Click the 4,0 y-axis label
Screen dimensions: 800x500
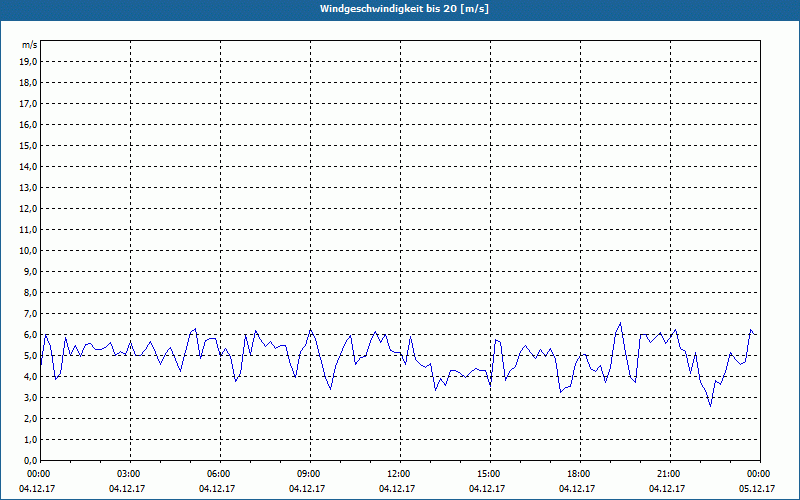point(30,377)
